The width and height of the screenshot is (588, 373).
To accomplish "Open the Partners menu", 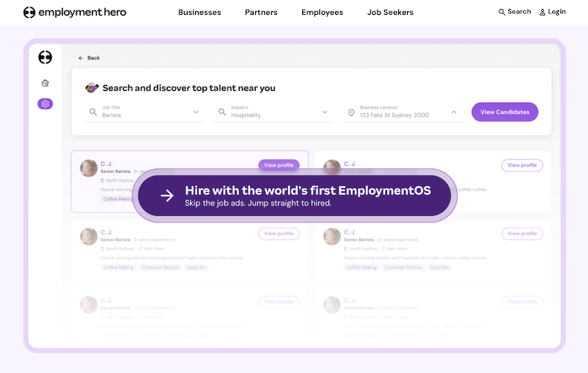I will pos(261,13).
